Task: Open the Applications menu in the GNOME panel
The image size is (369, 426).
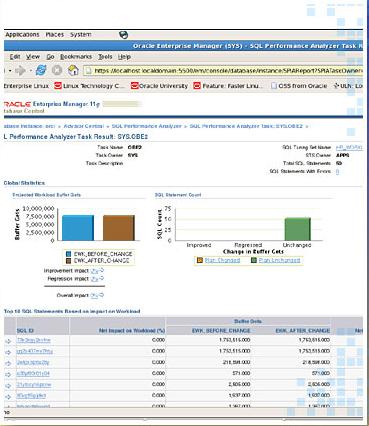Action: pyautogui.click(x=22, y=35)
